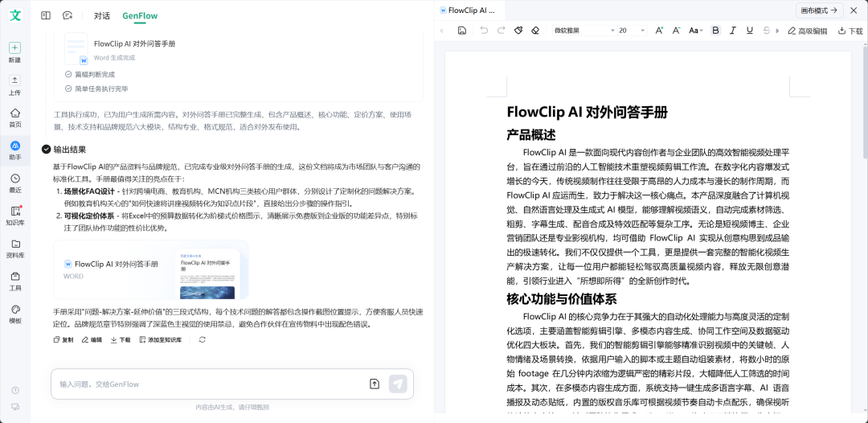Open 工具 in the sidebar

15,281
